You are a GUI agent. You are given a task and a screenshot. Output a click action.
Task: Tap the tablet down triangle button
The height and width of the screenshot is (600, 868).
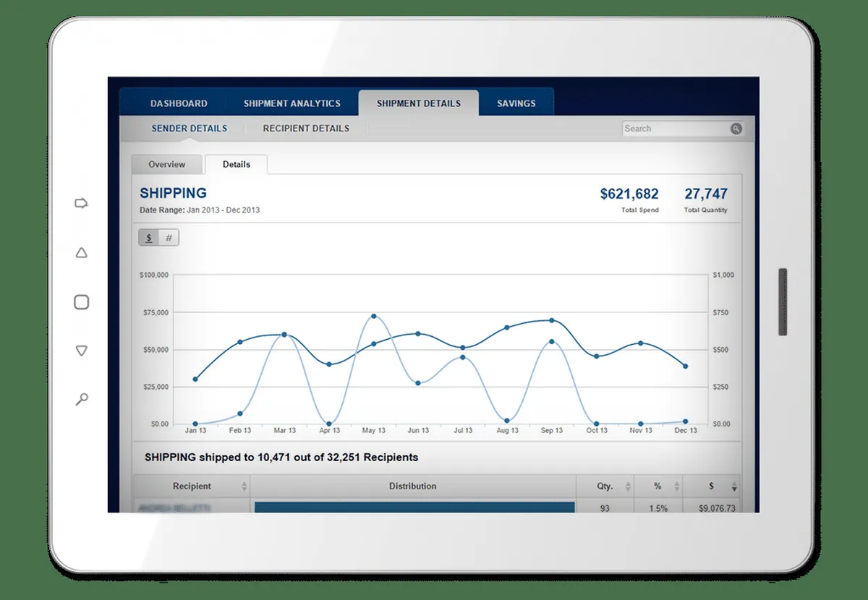[x=82, y=351]
